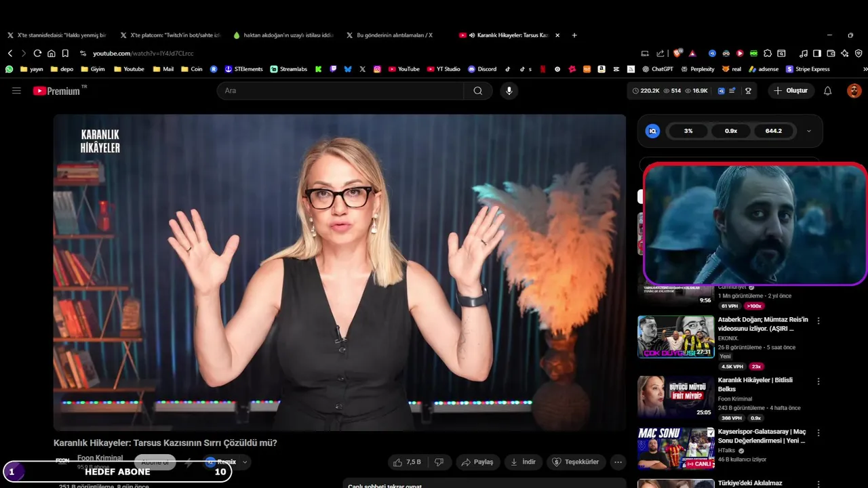The image size is (868, 488).
Task: Open the WhatsApp bookmark icon
Action: 9,68
